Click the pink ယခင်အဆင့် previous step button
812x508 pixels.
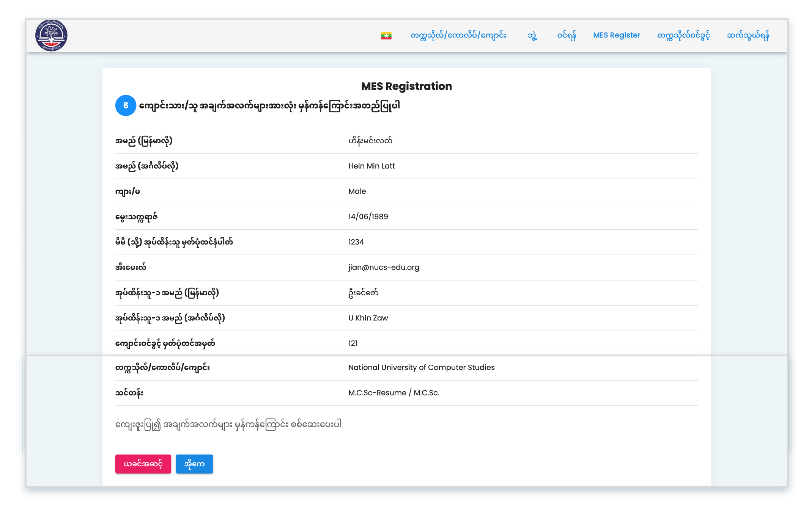click(143, 464)
